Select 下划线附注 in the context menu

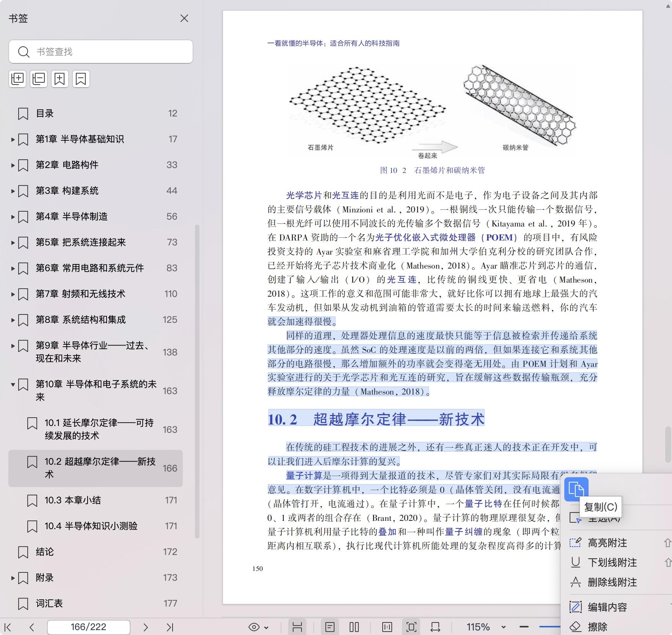pos(612,563)
